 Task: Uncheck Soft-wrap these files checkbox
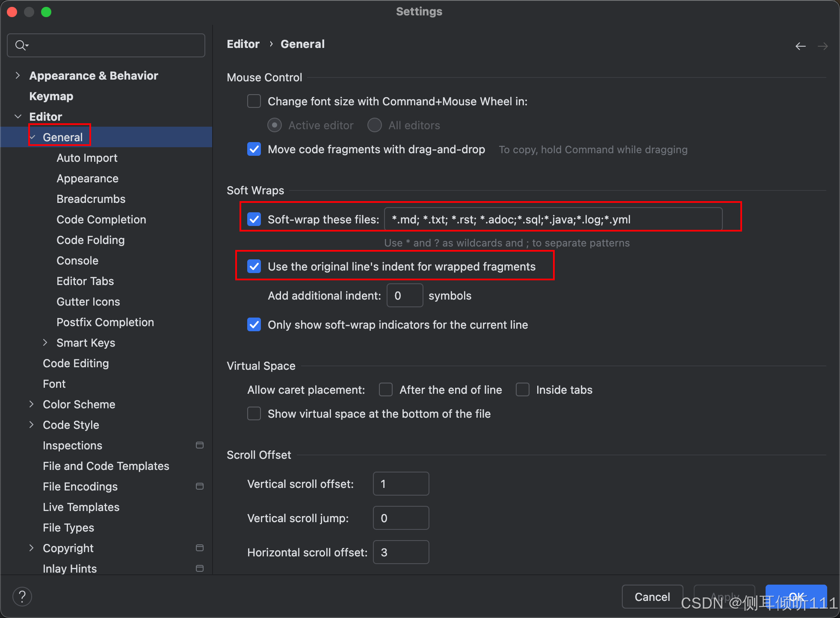(x=254, y=220)
